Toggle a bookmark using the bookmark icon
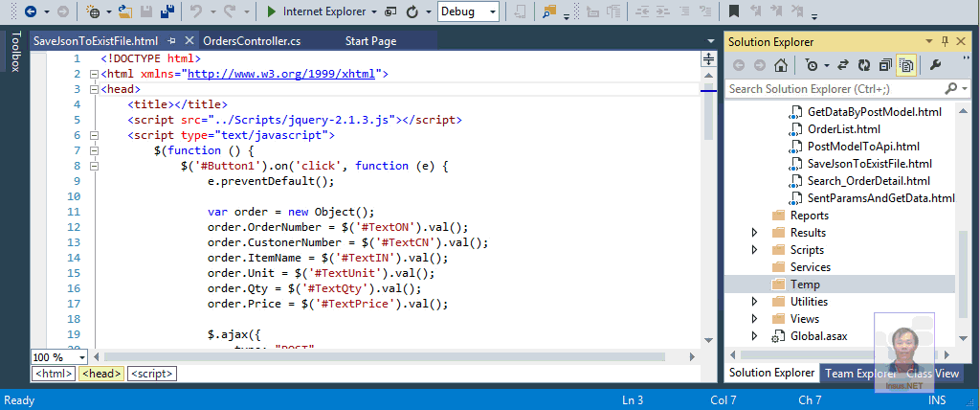Viewport: 980px width, 410px height. [734, 11]
